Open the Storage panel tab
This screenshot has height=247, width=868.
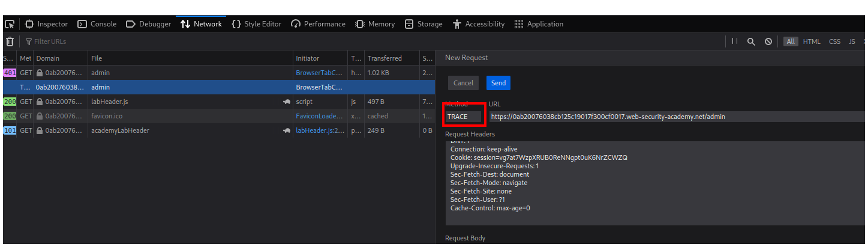[x=424, y=24]
